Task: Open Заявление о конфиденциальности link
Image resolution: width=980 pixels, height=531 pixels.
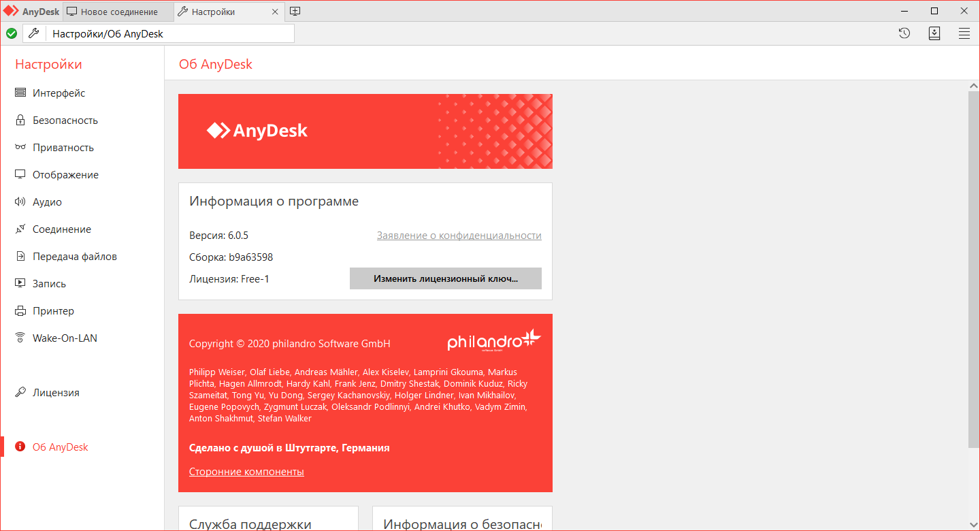Action: coord(459,236)
